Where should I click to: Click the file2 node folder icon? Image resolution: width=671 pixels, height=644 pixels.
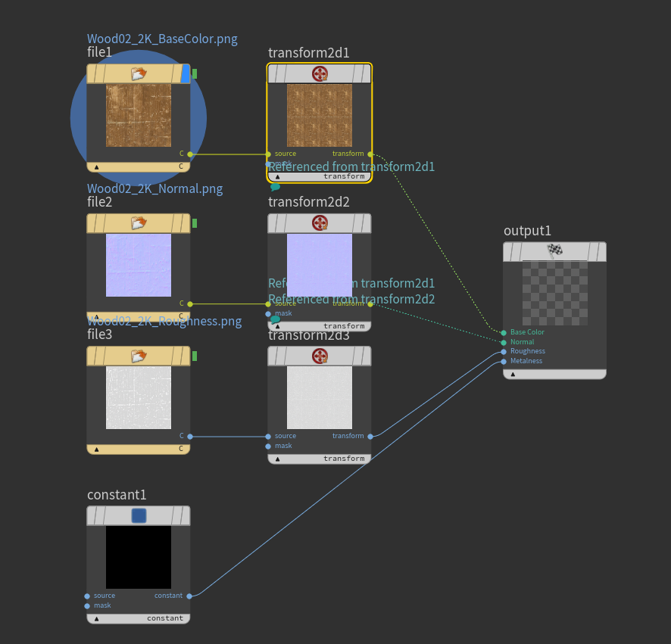point(138,223)
